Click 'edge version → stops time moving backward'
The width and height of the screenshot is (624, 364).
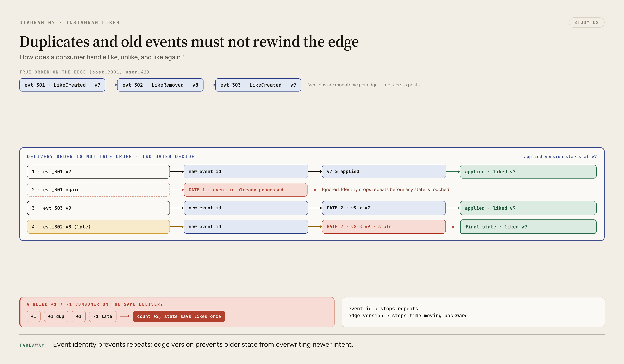pos(408,315)
